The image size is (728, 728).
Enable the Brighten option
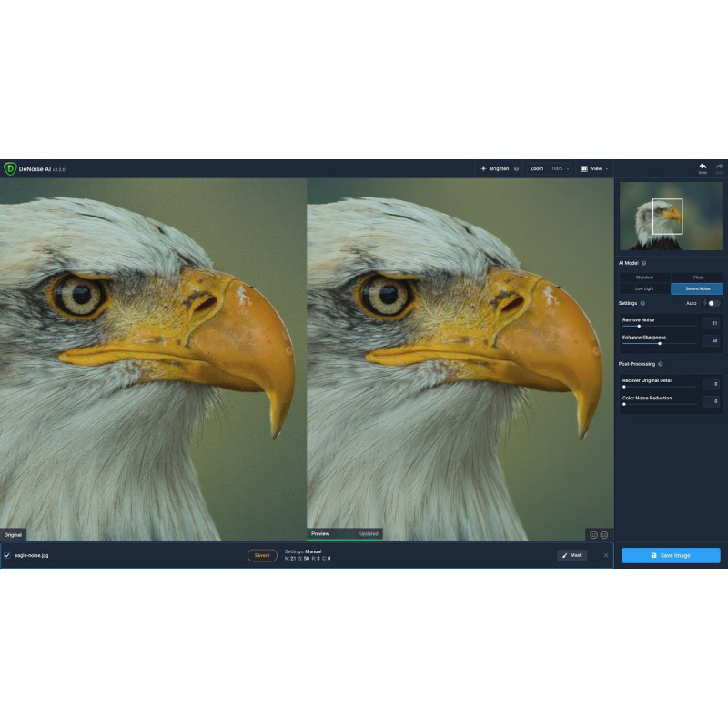[495, 168]
